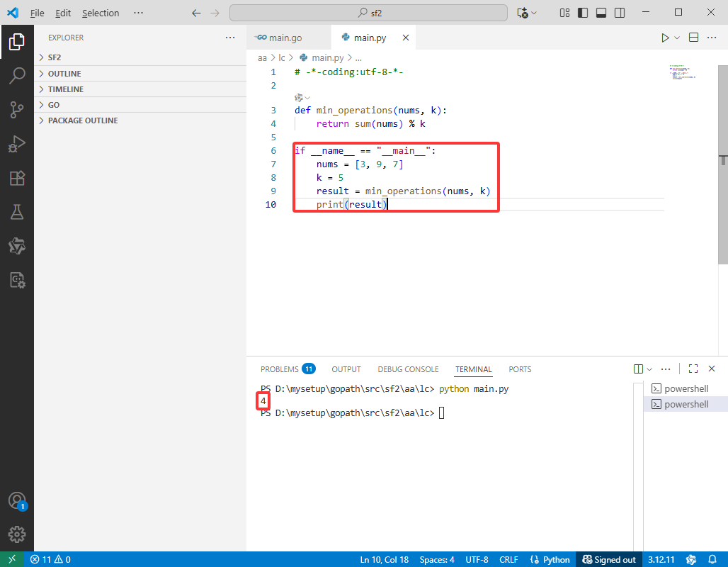Image resolution: width=728 pixels, height=567 pixels.
Task: Open editor More Actions ellipsis
Action: (712, 38)
